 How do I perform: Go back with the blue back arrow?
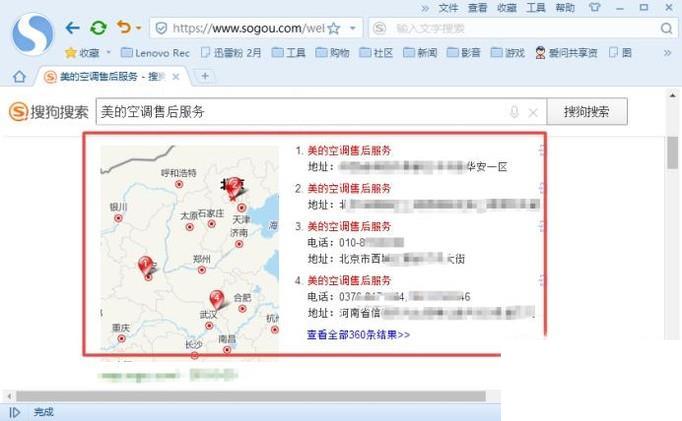pos(73,28)
